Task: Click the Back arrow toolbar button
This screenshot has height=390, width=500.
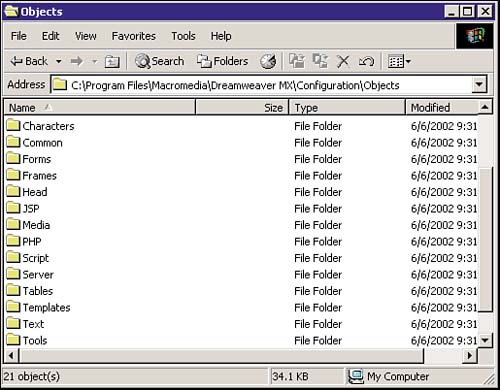Action: tap(29, 61)
